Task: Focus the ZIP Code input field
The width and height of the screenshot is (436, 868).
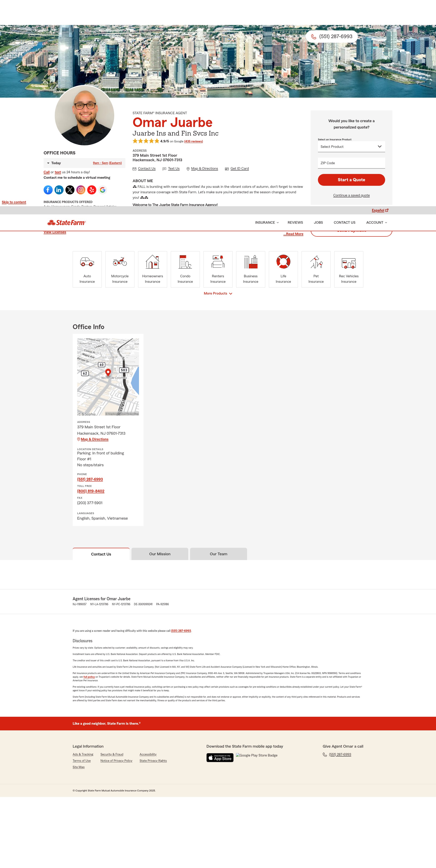Action: point(351,163)
